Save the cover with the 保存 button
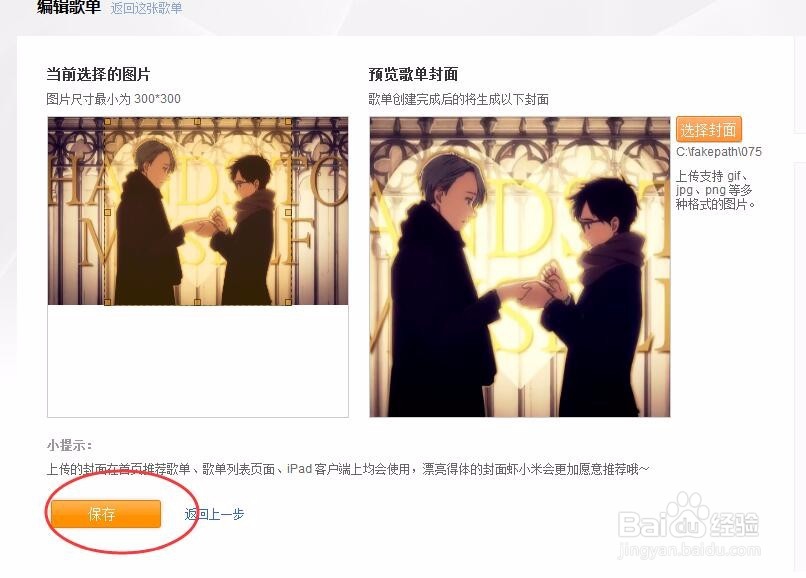The image size is (806, 578). point(106,514)
